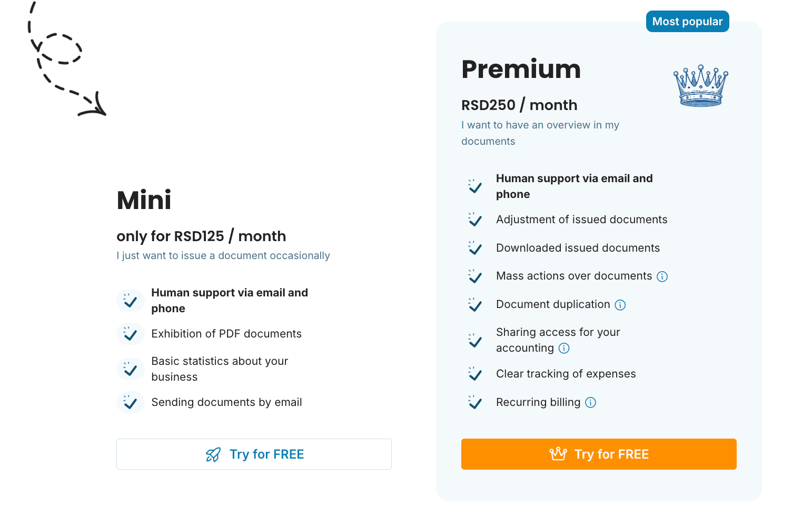Click info icon after Sharing access accounting
The height and width of the screenshot is (516, 812).
pos(564,348)
